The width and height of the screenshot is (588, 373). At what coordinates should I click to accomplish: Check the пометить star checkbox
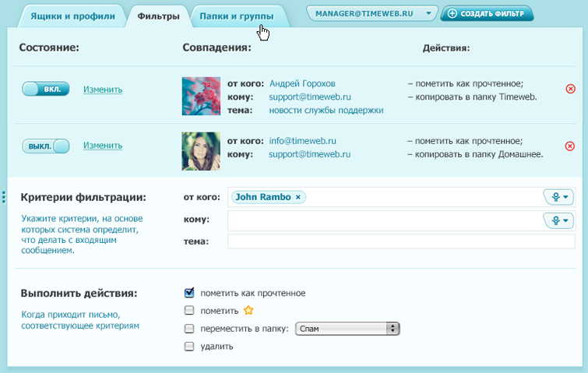189,311
